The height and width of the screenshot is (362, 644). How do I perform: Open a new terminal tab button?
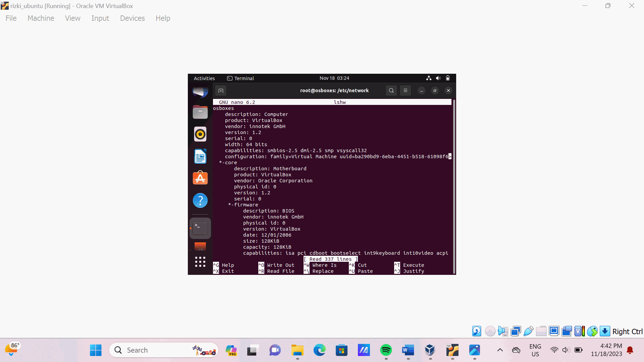(x=221, y=90)
